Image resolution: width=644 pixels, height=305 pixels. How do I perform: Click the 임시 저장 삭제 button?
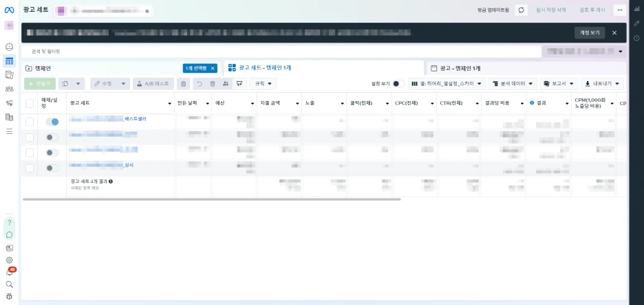(550, 10)
